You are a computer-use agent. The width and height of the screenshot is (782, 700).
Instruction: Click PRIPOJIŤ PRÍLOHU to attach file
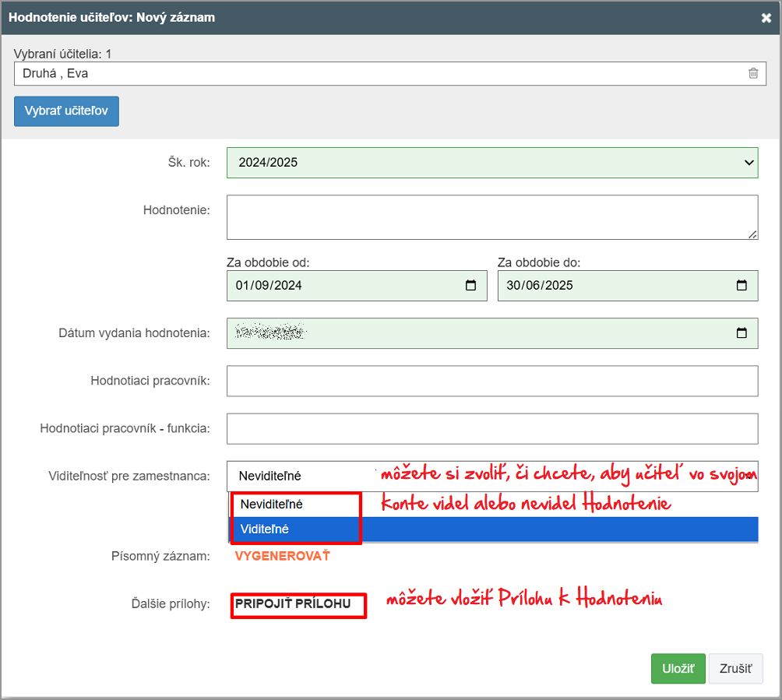pyautogui.click(x=293, y=603)
